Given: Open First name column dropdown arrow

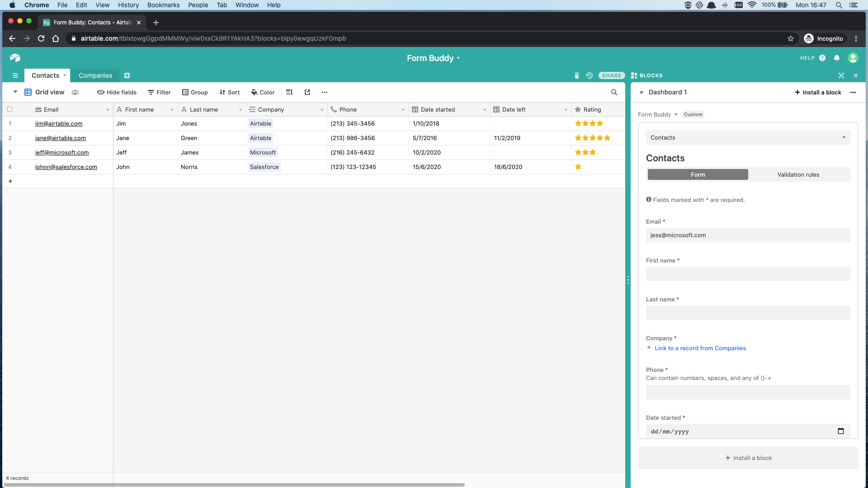Looking at the screenshot, I should tap(172, 110).
